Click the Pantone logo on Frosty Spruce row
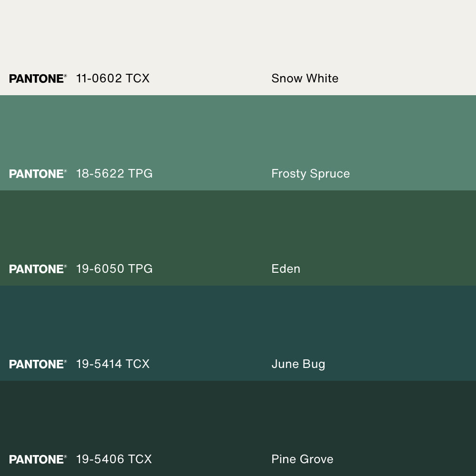This screenshot has height=476, width=476. 38,174
